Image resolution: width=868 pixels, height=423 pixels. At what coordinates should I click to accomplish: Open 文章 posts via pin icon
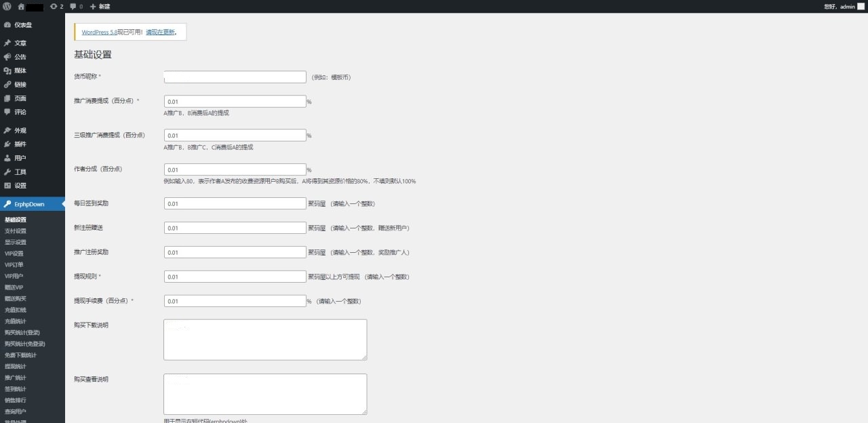pos(7,43)
